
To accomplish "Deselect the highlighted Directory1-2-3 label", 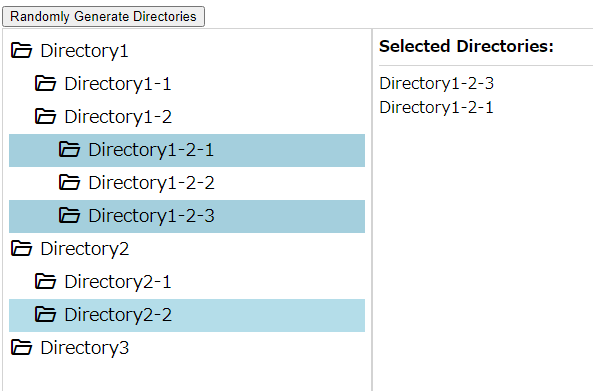I will pos(151,216).
